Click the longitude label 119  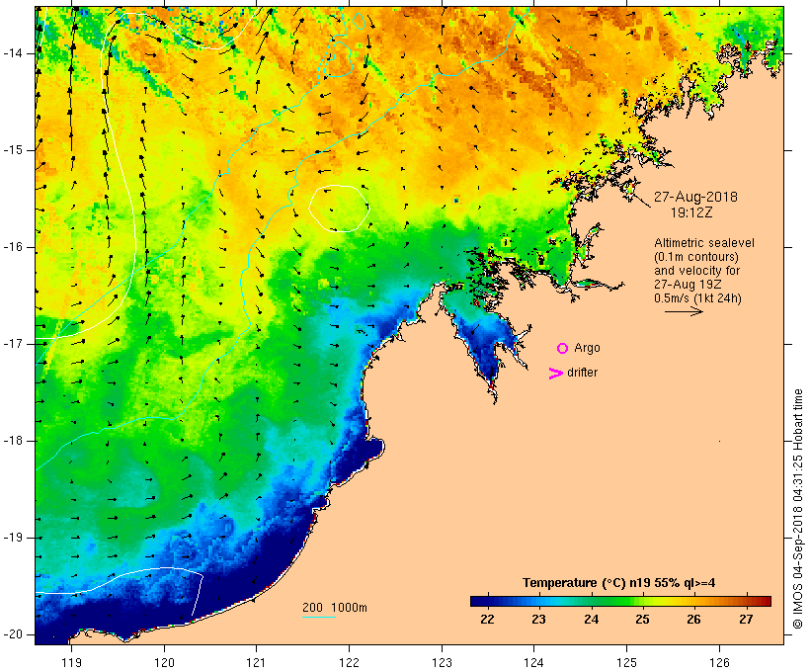pyautogui.click(x=71, y=662)
